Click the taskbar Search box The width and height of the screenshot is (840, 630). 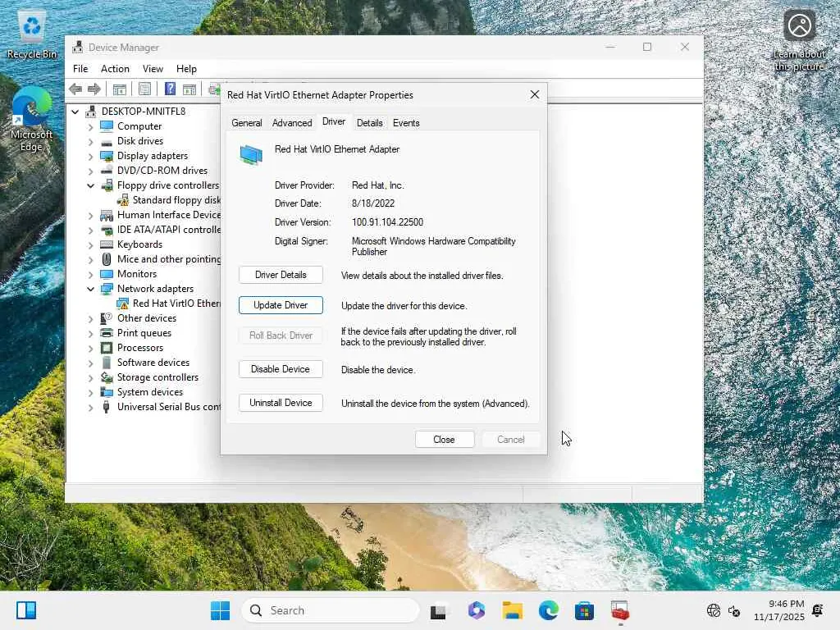click(x=330, y=610)
